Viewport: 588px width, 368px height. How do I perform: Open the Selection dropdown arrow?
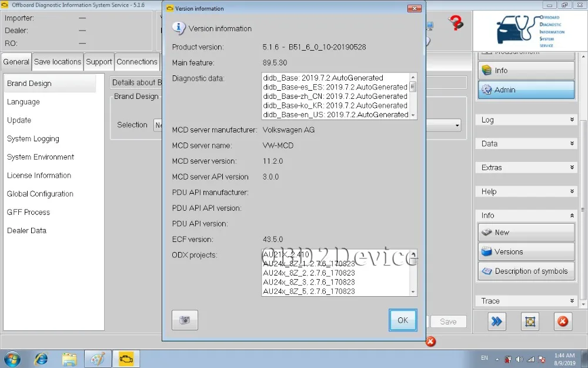click(x=457, y=125)
